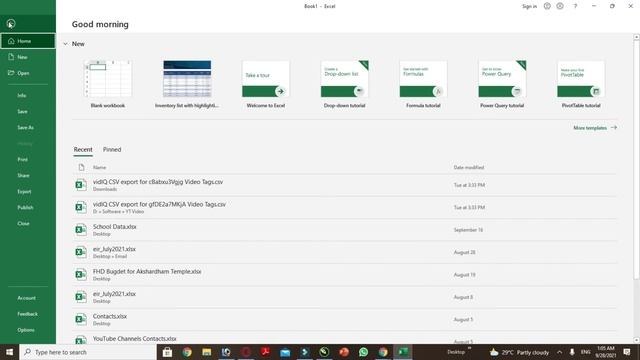Open the Inventory list template
640x360 pixels.
click(x=187, y=84)
